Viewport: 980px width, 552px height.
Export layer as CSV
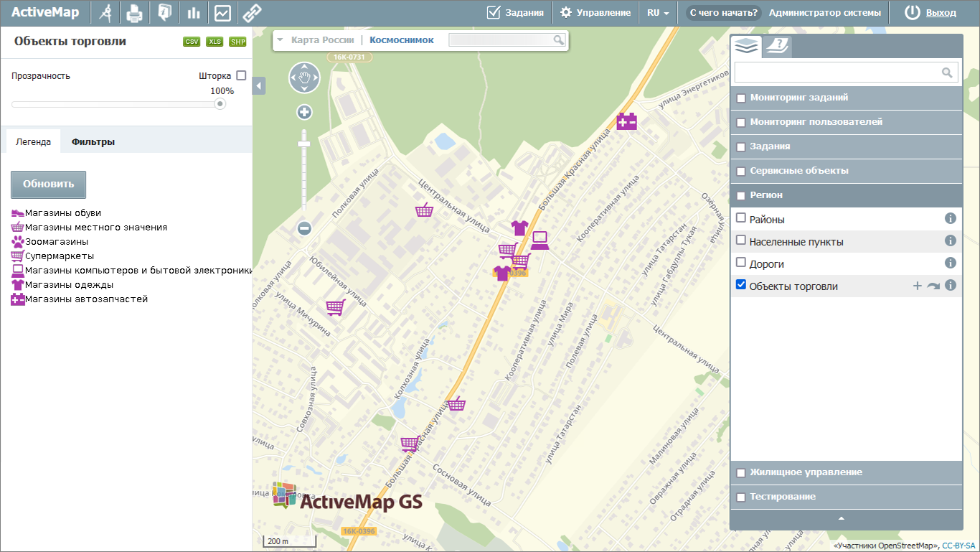pos(192,42)
